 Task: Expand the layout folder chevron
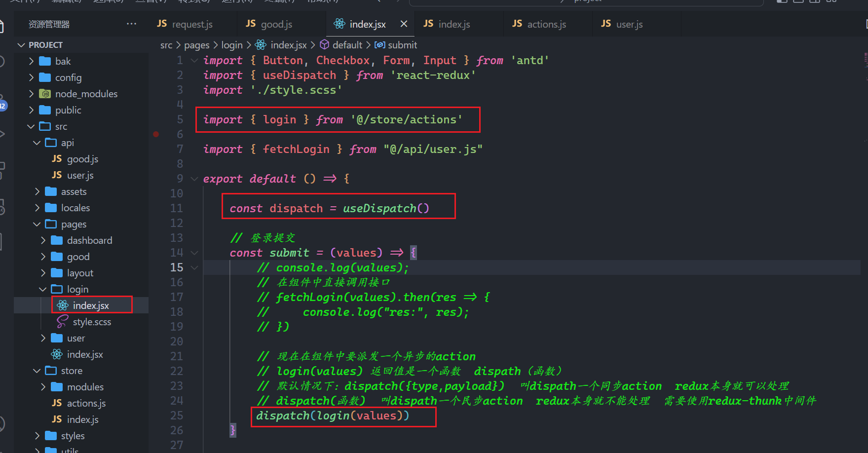[43, 273]
